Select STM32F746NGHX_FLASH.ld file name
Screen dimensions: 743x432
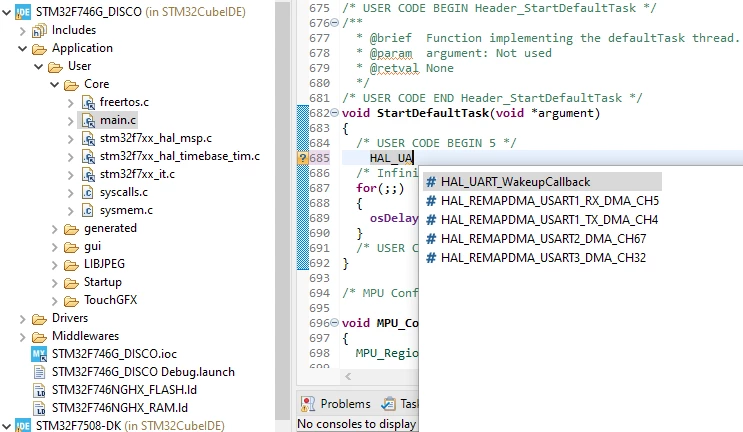(124, 390)
